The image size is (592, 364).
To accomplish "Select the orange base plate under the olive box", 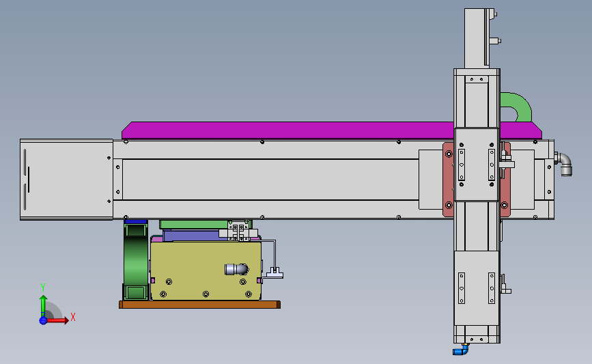I will pyautogui.click(x=200, y=305).
